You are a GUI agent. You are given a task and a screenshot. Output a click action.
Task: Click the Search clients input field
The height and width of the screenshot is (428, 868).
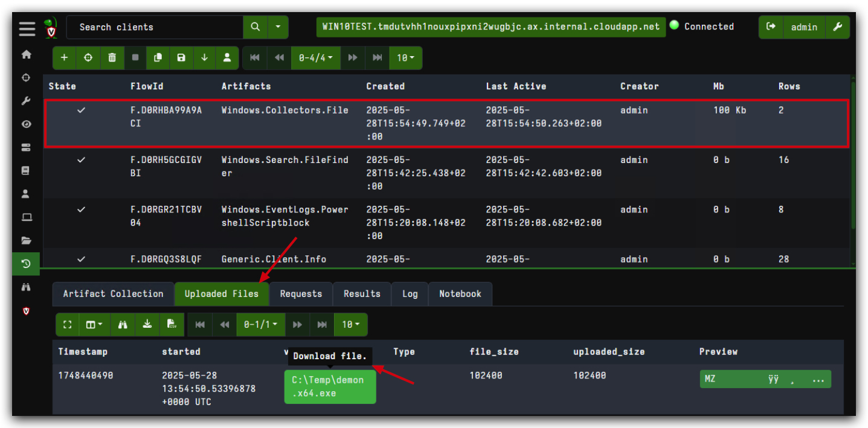coord(154,27)
